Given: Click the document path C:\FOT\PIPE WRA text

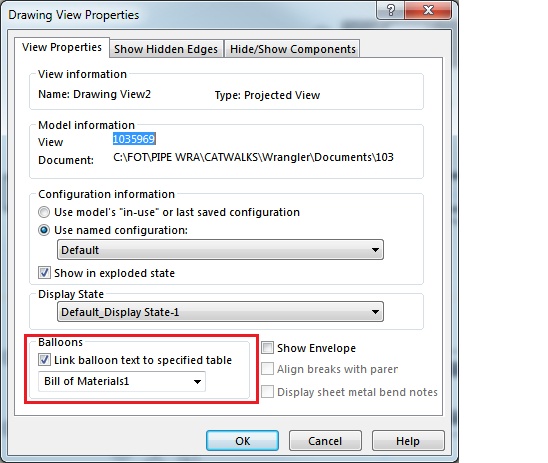Looking at the screenshot, I should tap(253, 157).
